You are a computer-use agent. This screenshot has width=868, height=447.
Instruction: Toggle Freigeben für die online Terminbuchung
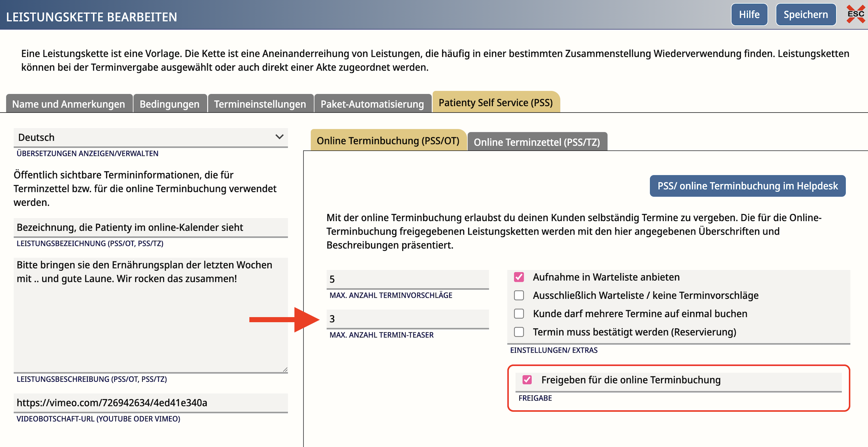[x=527, y=380]
